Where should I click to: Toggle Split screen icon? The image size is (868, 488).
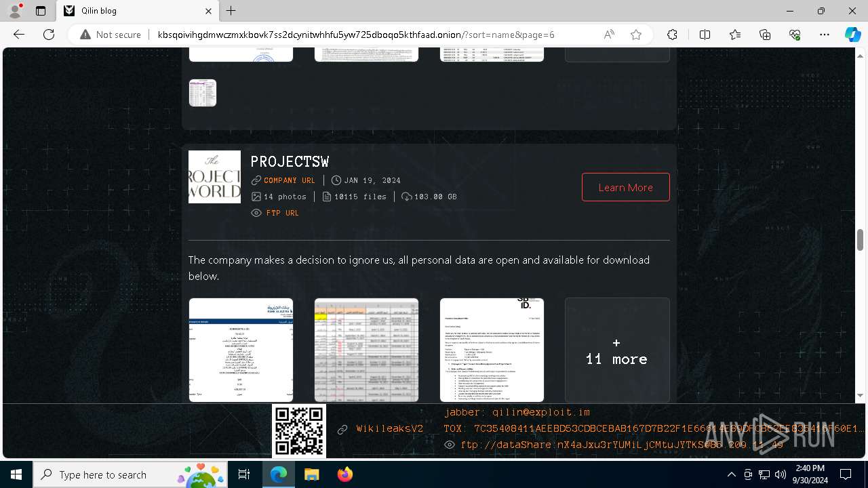(705, 35)
